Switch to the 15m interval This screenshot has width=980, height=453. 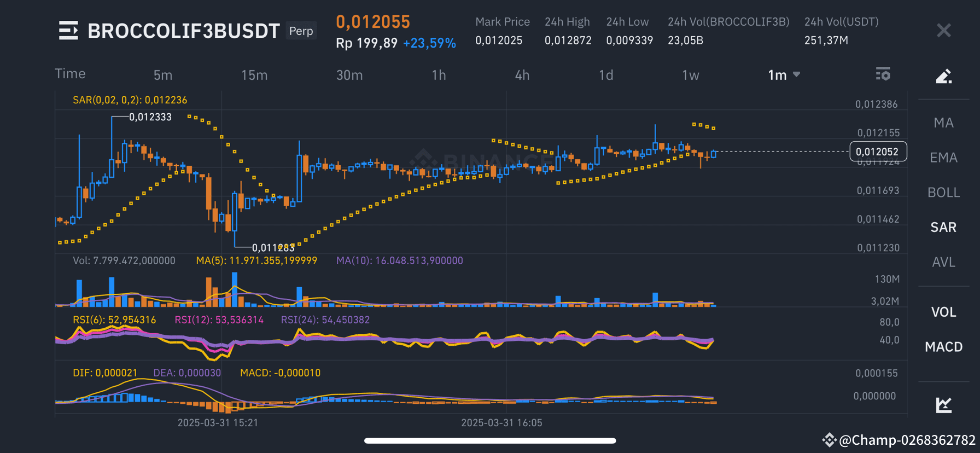pos(254,75)
